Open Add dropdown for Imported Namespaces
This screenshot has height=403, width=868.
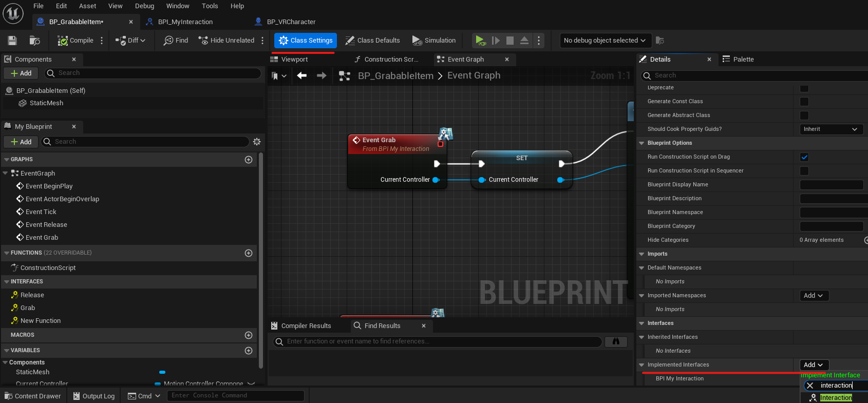814,296
